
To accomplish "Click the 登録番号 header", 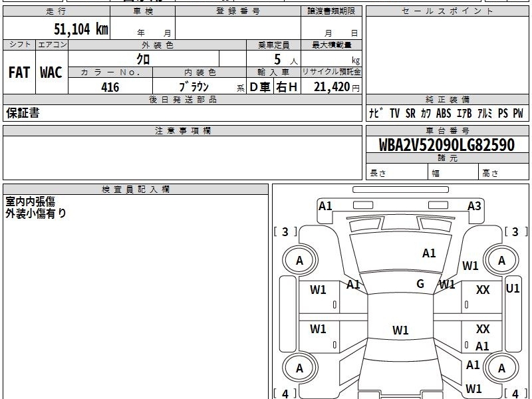I will pyautogui.click(x=238, y=11).
